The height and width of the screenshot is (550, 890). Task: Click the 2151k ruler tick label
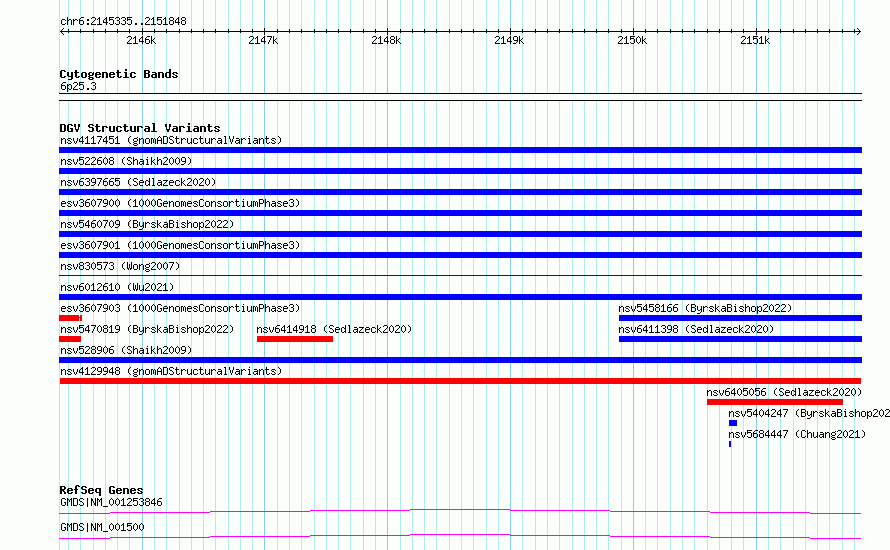755,40
